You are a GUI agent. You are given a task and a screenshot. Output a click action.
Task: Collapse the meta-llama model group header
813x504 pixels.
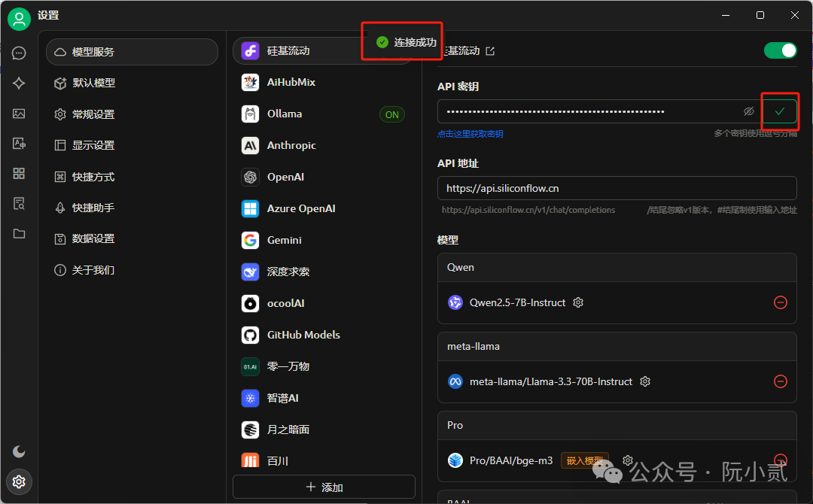[x=617, y=347]
